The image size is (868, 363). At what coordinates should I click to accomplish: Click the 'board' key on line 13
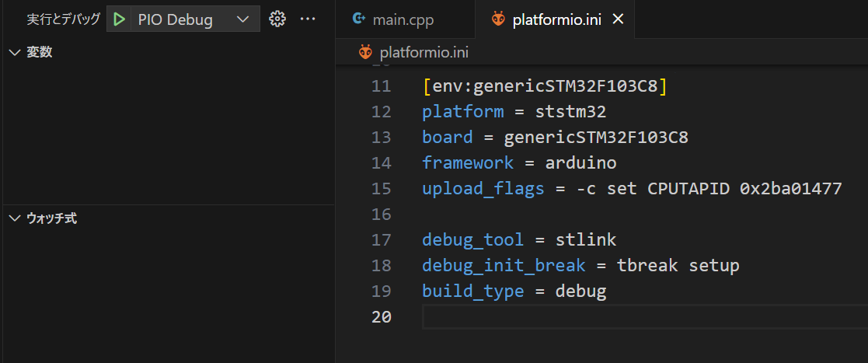(x=448, y=138)
